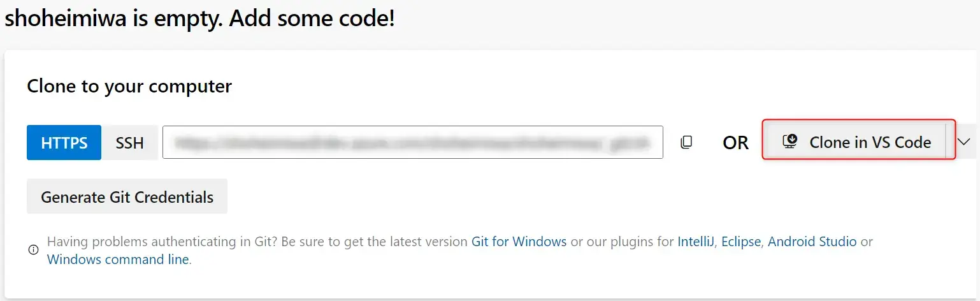Screen dimensions: 980x301
Task: Focus the blurred clone URL text field
Action: pyautogui.click(x=413, y=142)
